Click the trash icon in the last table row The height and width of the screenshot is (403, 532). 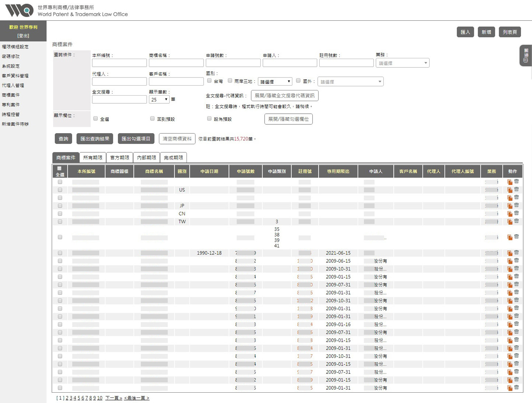517,387
